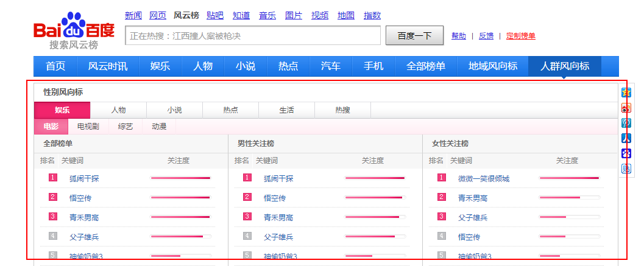Share to Baidu Tieba icon
This screenshot has height=266, width=644.
click(626, 169)
